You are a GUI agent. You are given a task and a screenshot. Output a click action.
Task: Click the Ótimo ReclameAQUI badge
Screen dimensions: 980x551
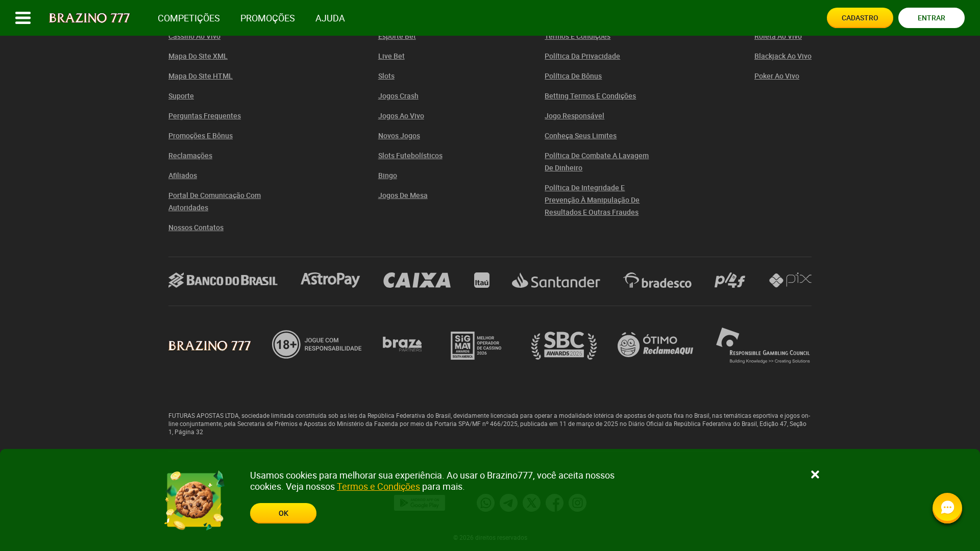(x=655, y=345)
